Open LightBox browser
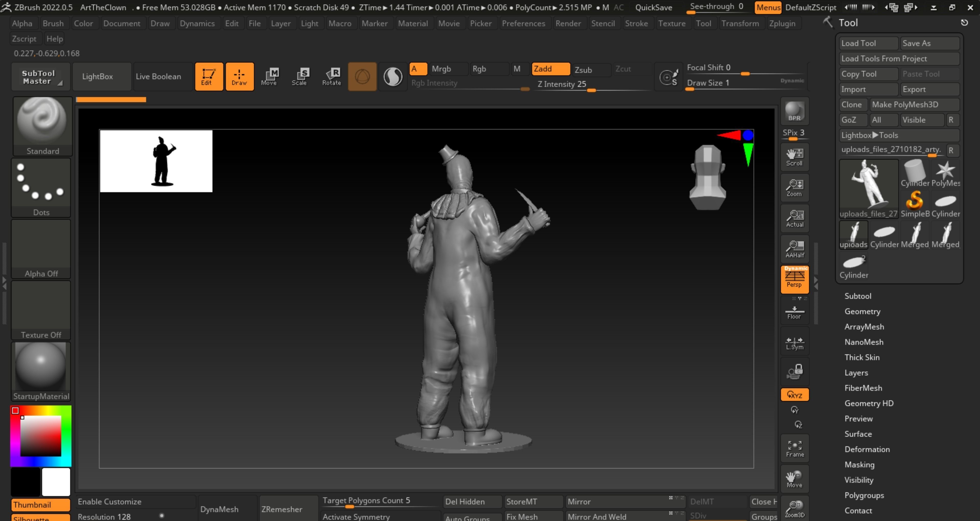Image resolution: width=980 pixels, height=521 pixels. 102,77
